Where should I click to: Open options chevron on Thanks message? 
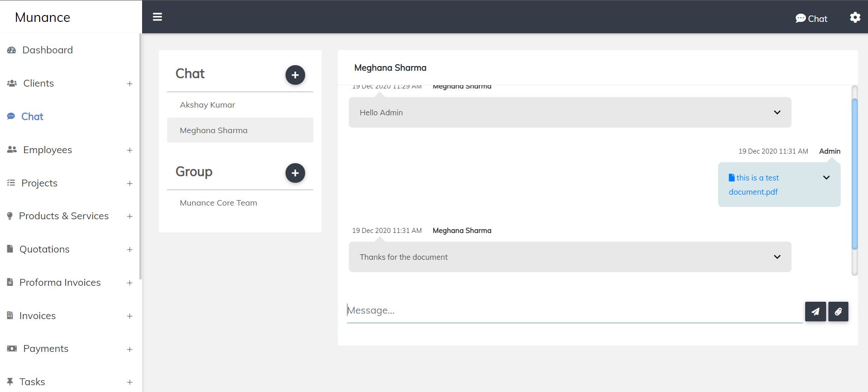pos(777,257)
